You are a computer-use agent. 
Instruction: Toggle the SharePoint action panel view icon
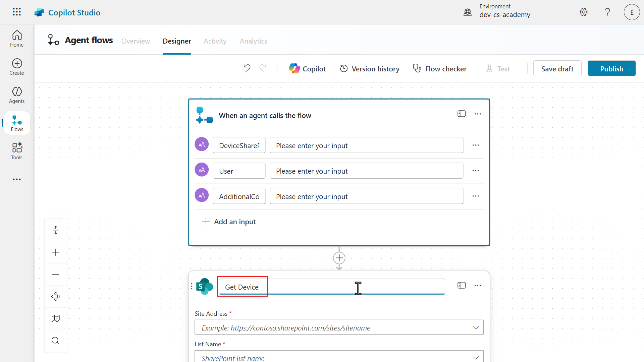462,285
